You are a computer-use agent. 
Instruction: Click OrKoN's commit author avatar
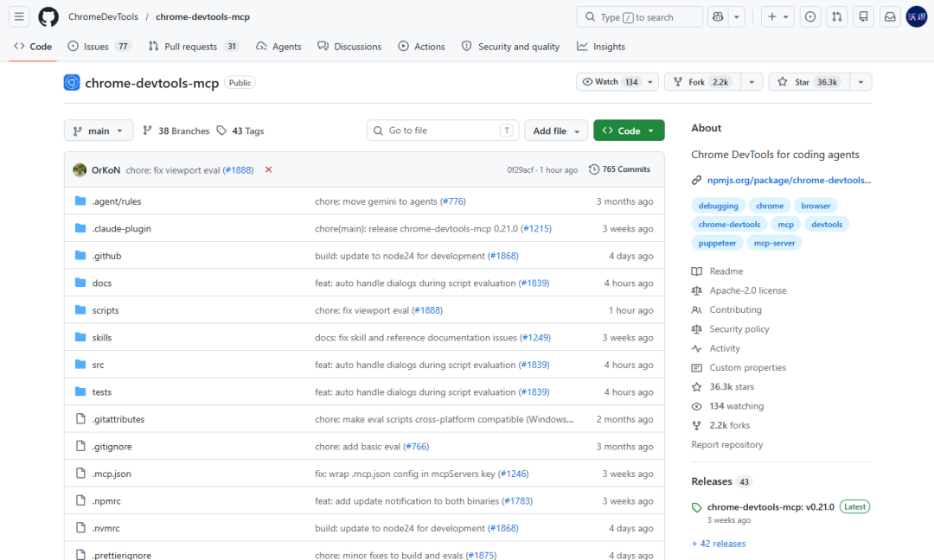[80, 169]
